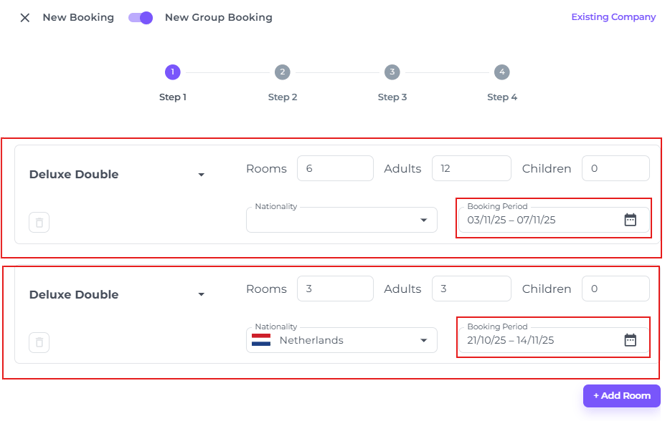Delete the first room row
The height and width of the screenshot is (421, 670).
pyautogui.click(x=39, y=222)
